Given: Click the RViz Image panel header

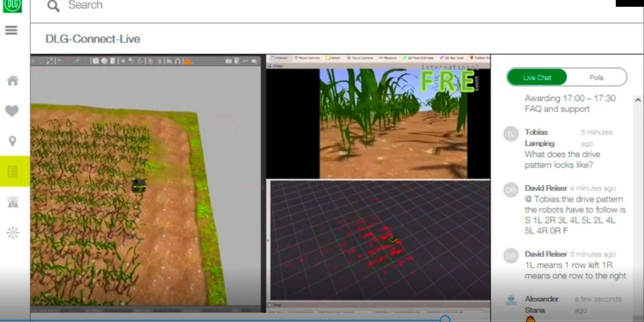Looking at the screenshot, I should (x=378, y=65).
